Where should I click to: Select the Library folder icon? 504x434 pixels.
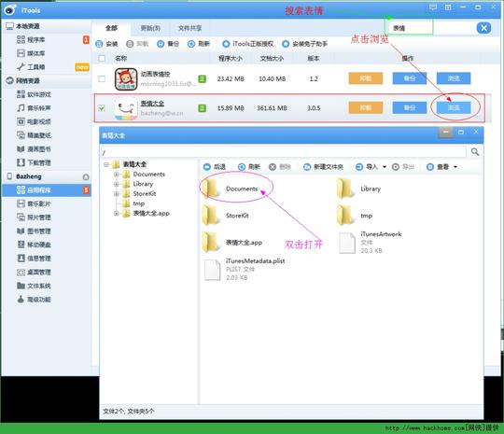click(x=345, y=189)
